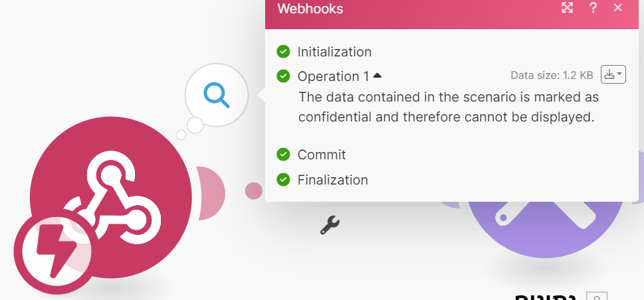Select the Finalization step entry
This screenshot has width=644, height=300.
point(332,180)
